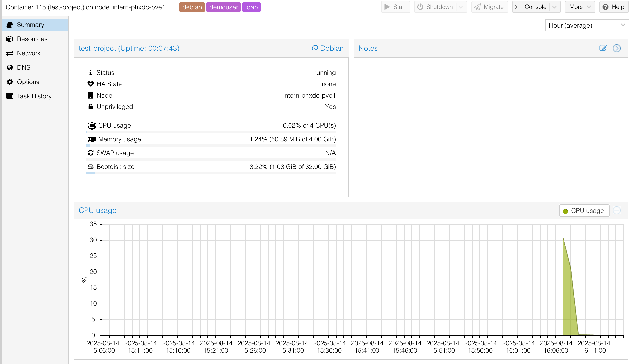Open the Shutdown options dropdown arrow
632x364 pixels.
pyautogui.click(x=461, y=7)
